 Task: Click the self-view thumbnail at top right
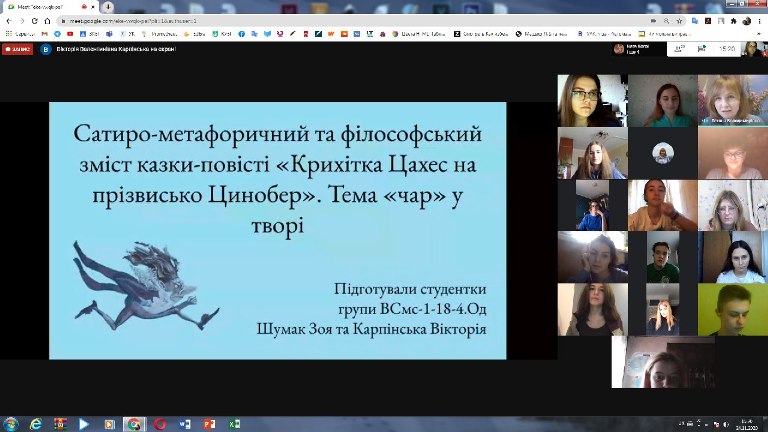[x=752, y=49]
